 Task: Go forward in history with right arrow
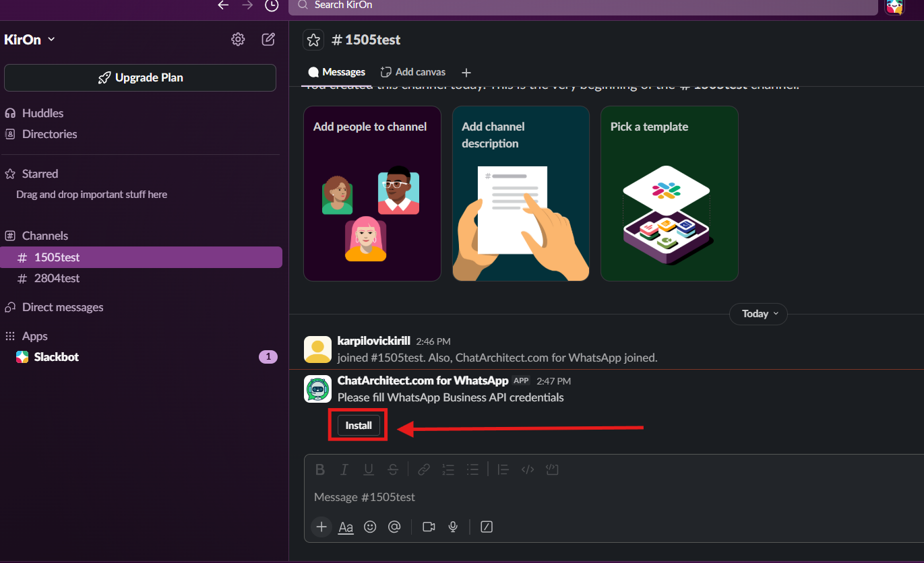[247, 5]
